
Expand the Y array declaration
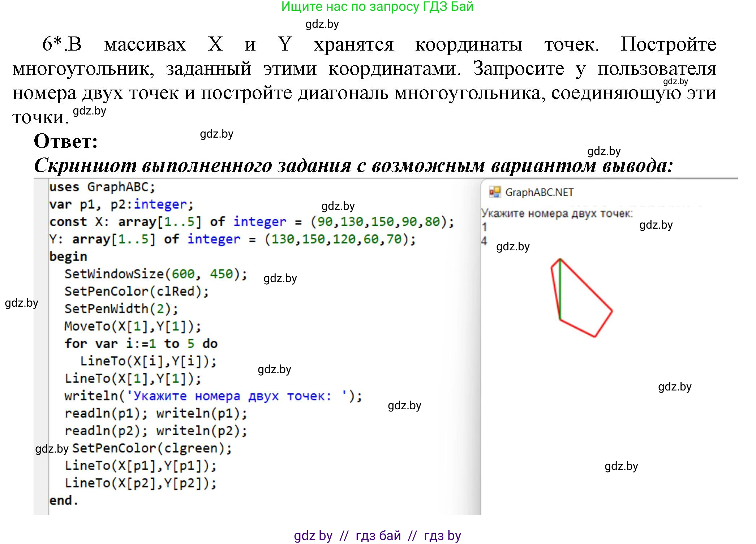click(x=231, y=239)
